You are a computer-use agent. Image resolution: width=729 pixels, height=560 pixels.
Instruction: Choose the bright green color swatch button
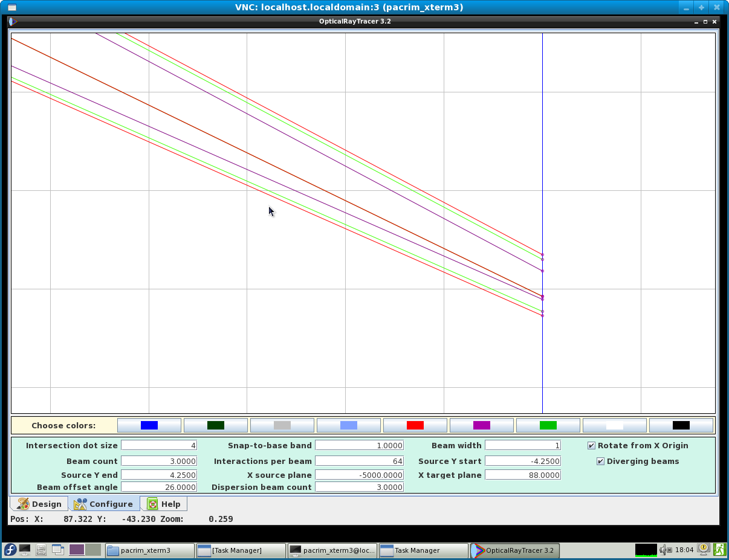[548, 425]
